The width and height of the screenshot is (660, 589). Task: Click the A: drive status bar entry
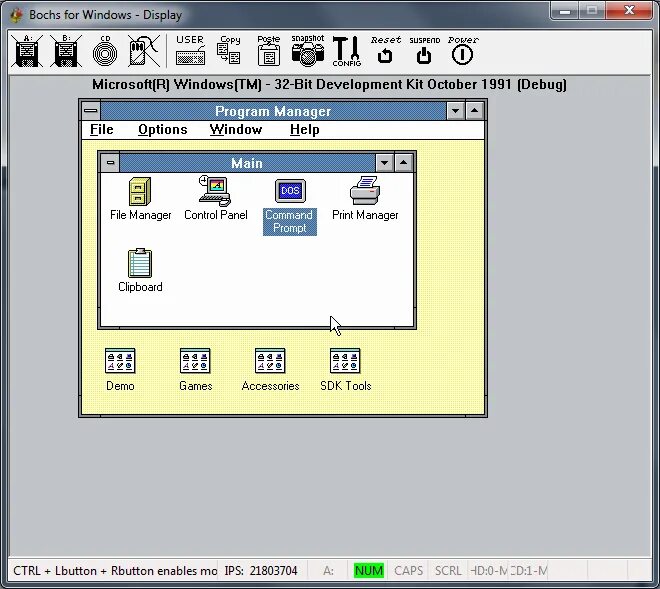[328, 570]
